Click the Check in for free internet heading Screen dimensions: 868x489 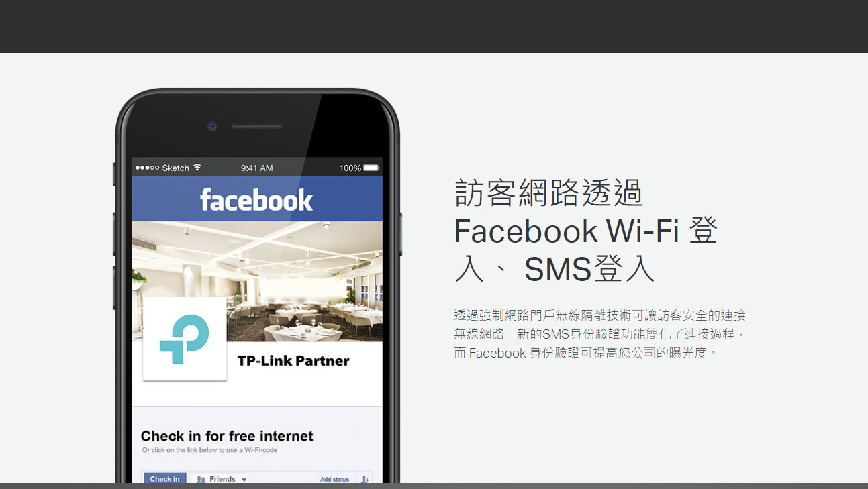[227, 436]
